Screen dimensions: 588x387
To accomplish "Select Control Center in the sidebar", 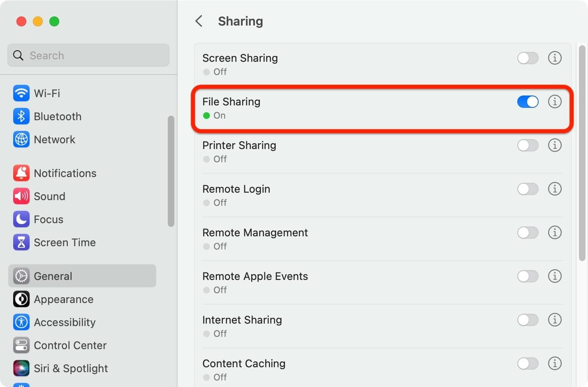I will pos(70,345).
